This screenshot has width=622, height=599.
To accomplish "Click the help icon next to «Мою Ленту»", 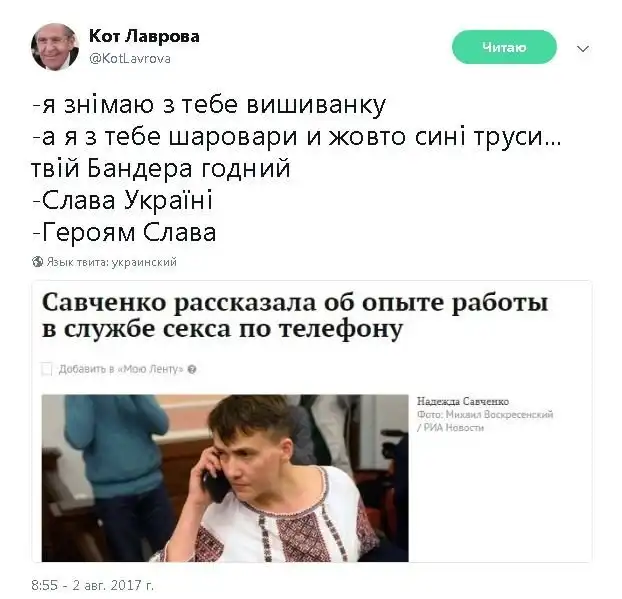I will [x=192, y=370].
